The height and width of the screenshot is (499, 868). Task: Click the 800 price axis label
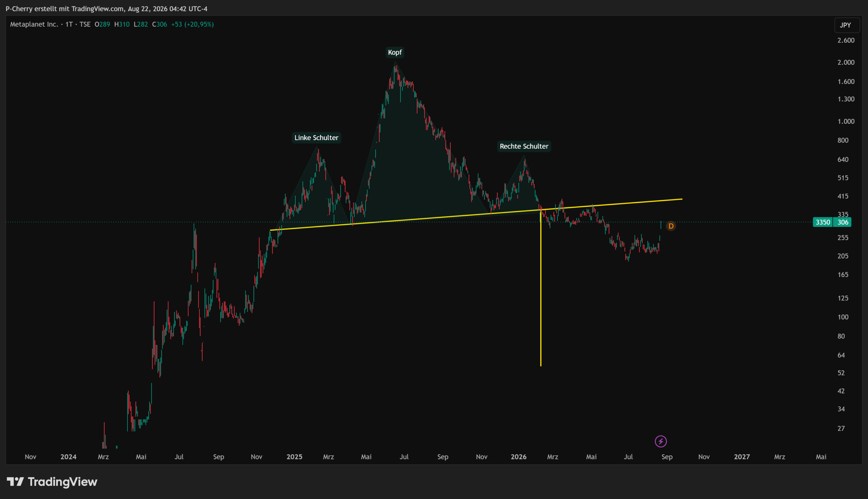[x=843, y=140]
